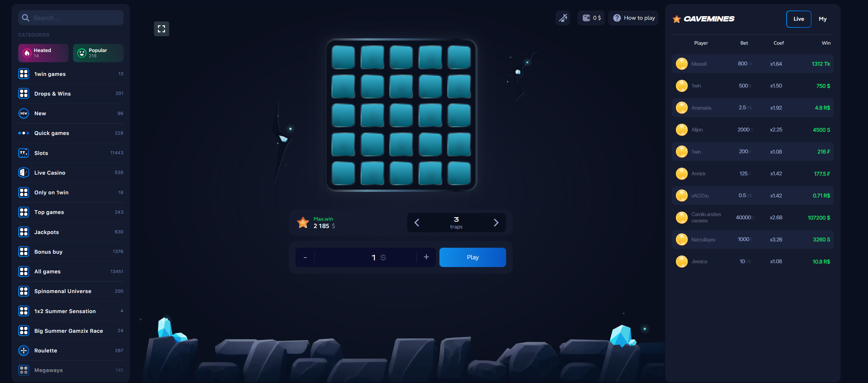Toggle the Slots category expander
The width and height of the screenshot is (868, 383).
71,152
